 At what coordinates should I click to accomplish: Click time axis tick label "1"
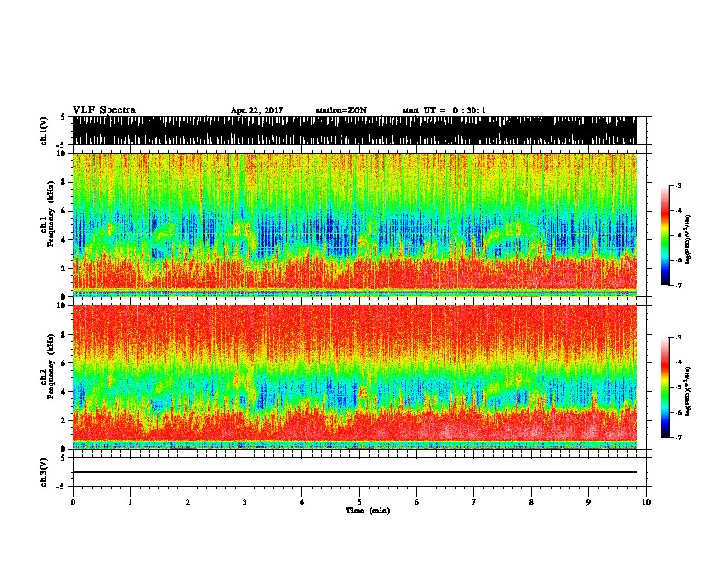[130, 502]
